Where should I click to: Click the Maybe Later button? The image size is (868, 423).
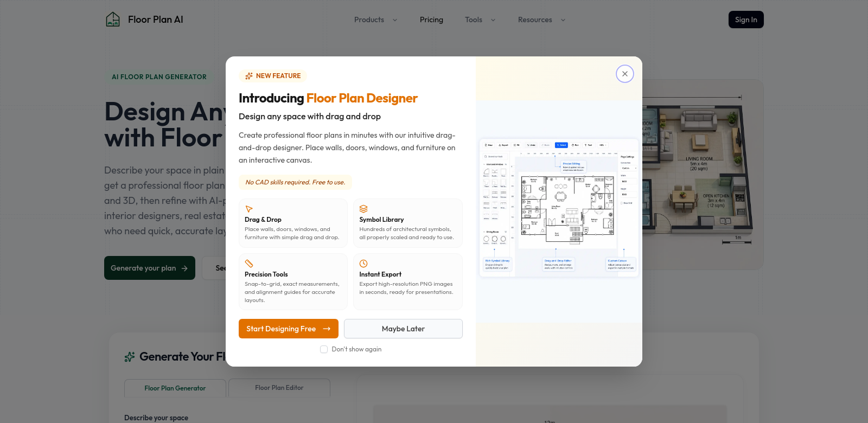(x=403, y=329)
